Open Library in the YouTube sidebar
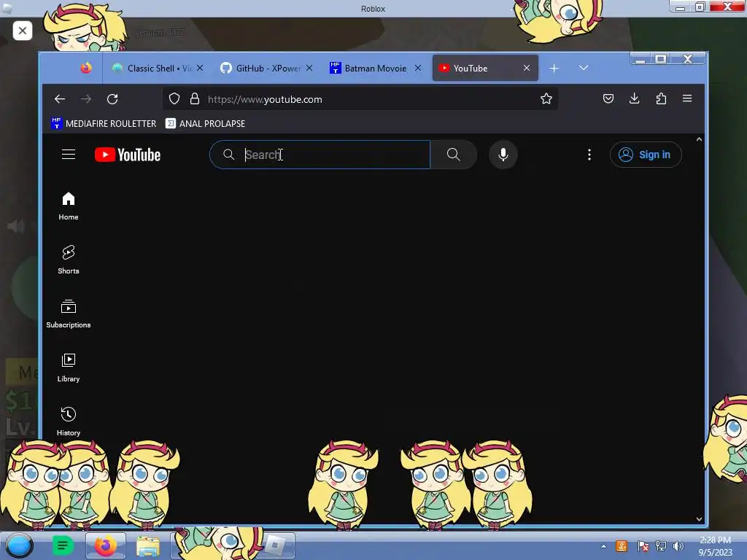The width and height of the screenshot is (747, 560). (x=69, y=367)
